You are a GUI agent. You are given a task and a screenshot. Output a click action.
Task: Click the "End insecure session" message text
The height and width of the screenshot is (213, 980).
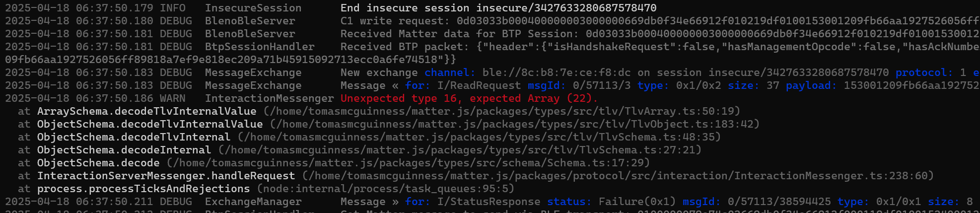[405, 8]
